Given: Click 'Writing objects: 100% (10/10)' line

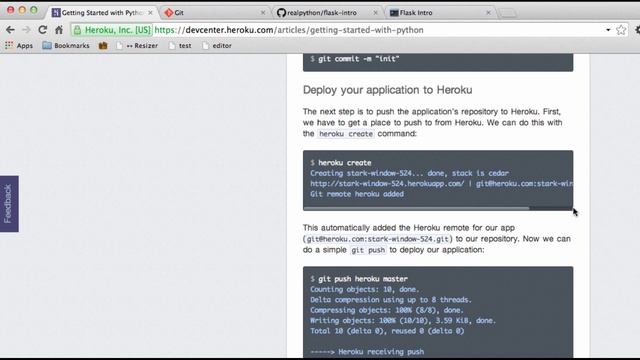Looking at the screenshot, I should coord(403,321).
